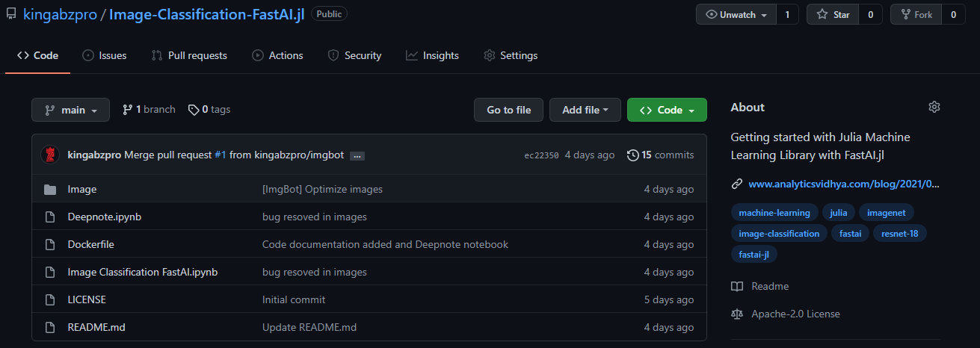Viewport: 980px width, 348px height.
Task: Click the tag icon beside 0 tags
Action: pos(194,110)
